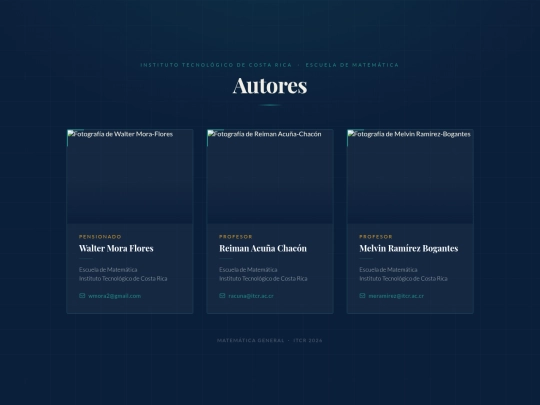This screenshot has width=540, height=405.
Task: Click Instituto Tecnológico de Costa Rica header text
Action: click(x=216, y=65)
